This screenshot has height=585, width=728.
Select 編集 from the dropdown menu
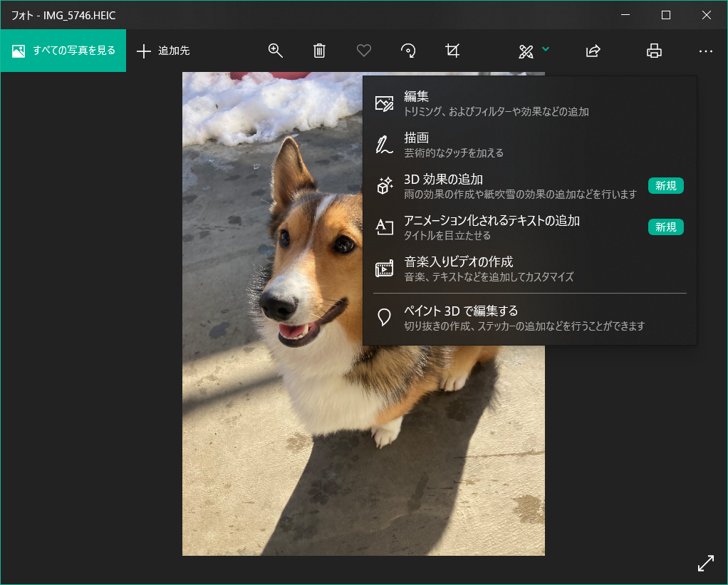click(530, 103)
